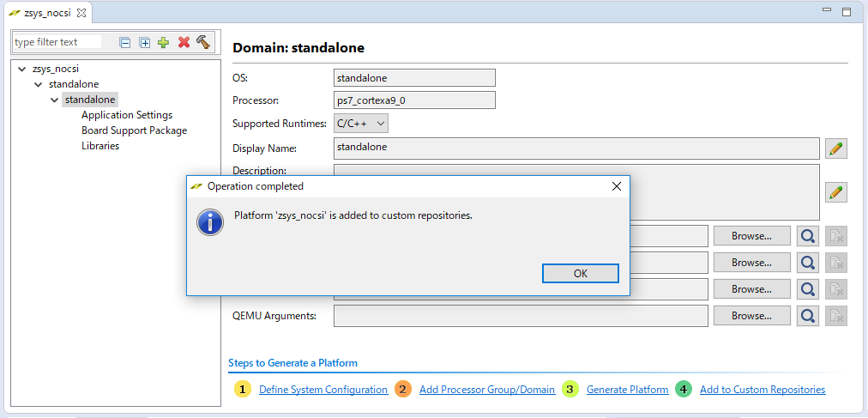This screenshot has width=868, height=418.
Task: Click the pencil edit icon beside Description
Action: (836, 192)
